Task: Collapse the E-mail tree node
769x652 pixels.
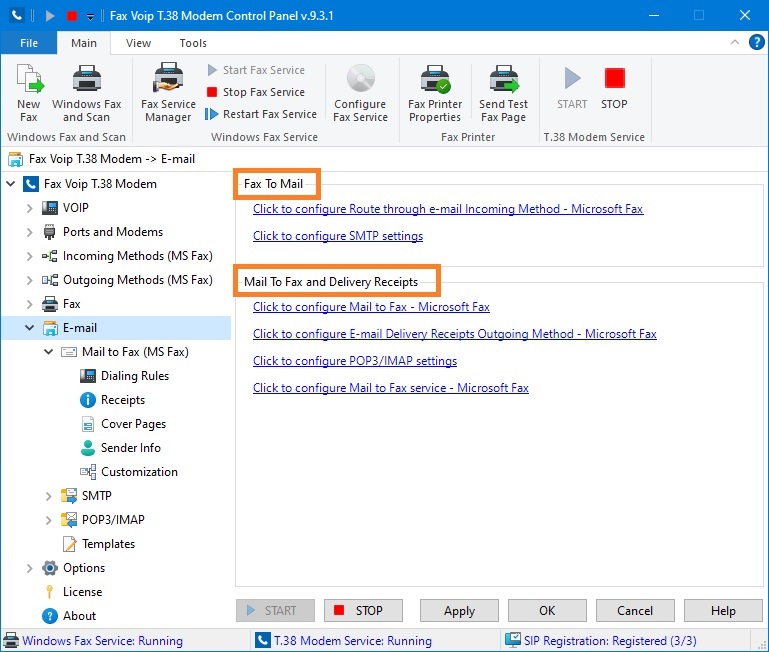Action: coord(29,328)
